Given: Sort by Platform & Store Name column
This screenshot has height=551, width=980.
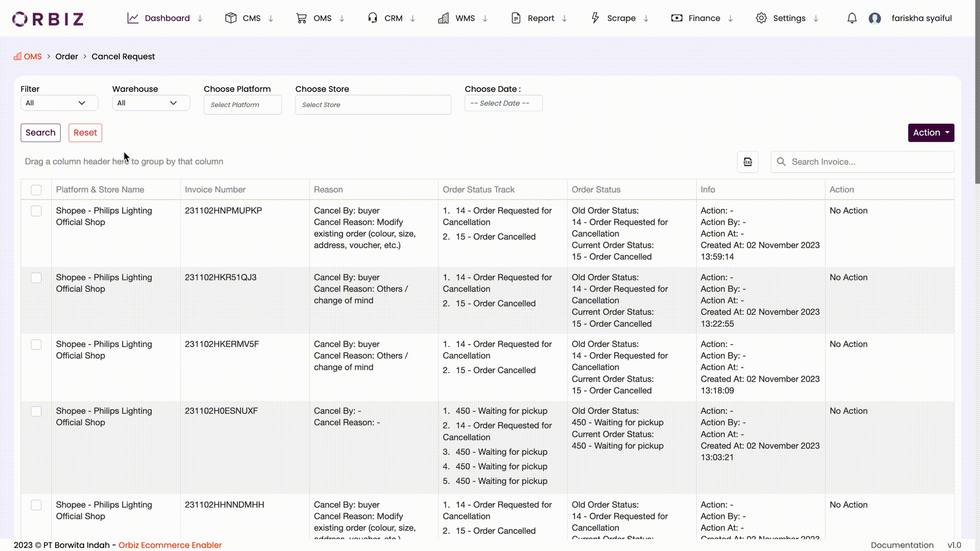Looking at the screenshot, I should tap(100, 190).
